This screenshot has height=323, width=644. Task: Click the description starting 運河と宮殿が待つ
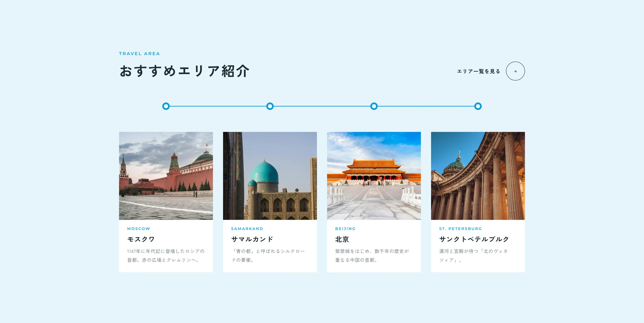click(474, 256)
